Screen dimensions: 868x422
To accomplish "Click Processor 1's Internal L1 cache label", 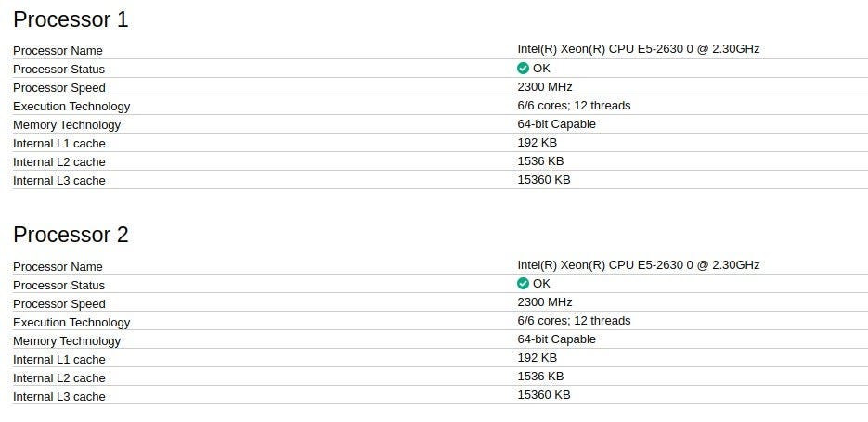I will [59, 144].
